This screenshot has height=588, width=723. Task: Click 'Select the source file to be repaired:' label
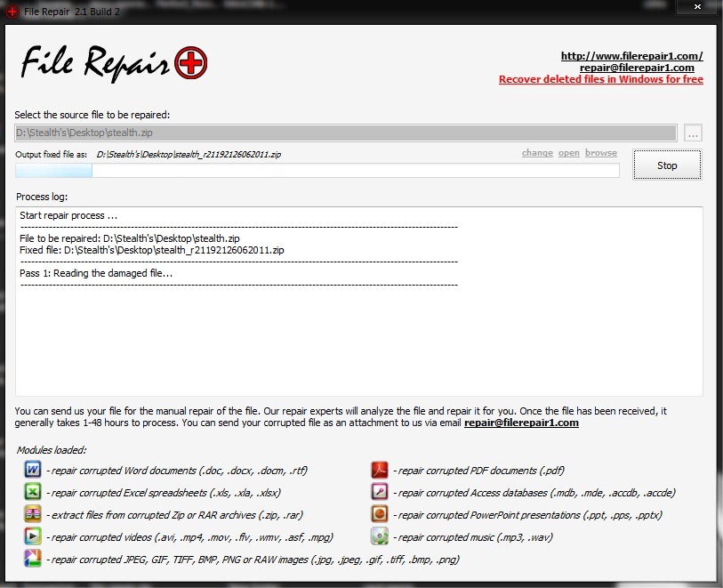point(92,115)
